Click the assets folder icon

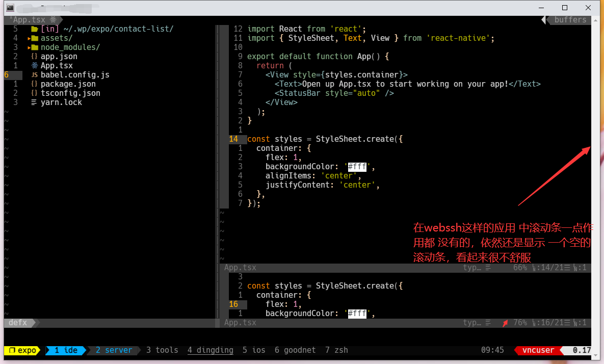click(x=35, y=38)
